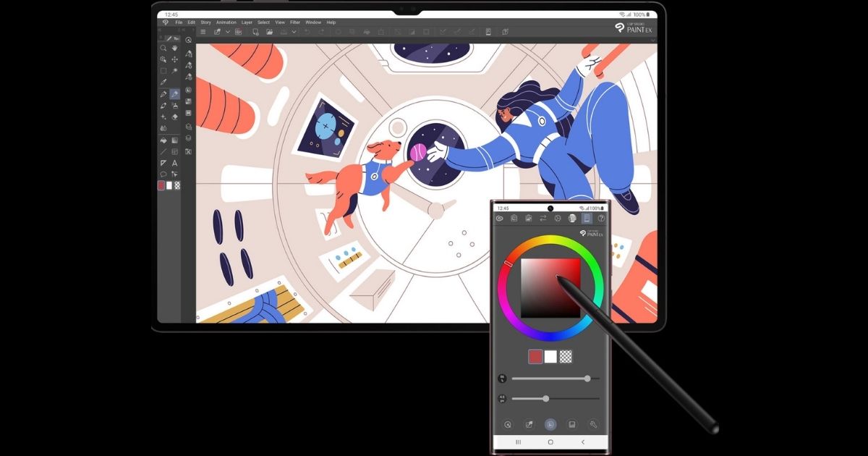
Task: Choose the Eraser tool
Action: click(175, 117)
